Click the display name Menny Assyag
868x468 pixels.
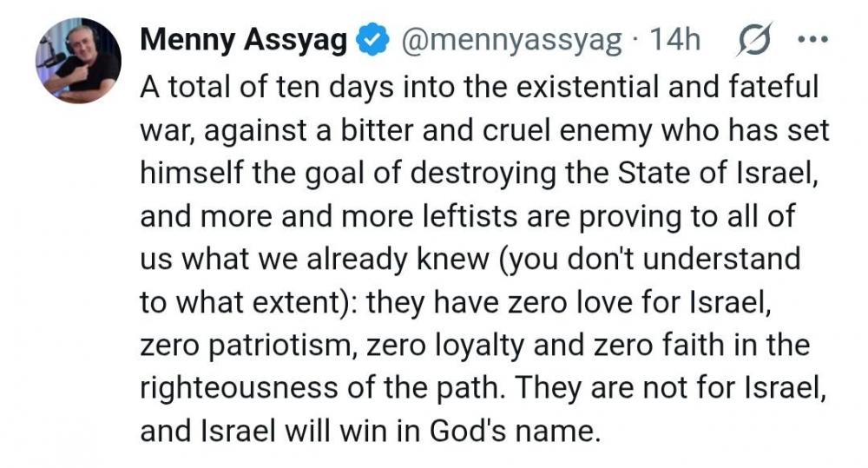click(244, 40)
